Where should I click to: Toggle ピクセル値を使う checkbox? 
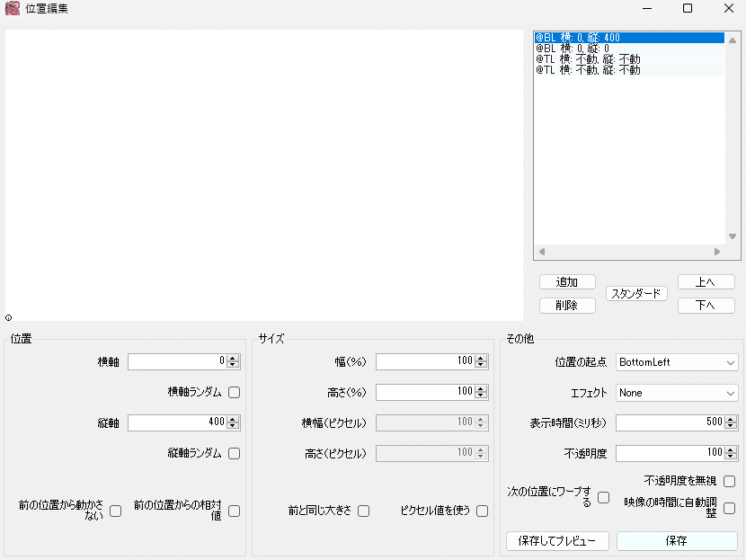click(x=483, y=511)
